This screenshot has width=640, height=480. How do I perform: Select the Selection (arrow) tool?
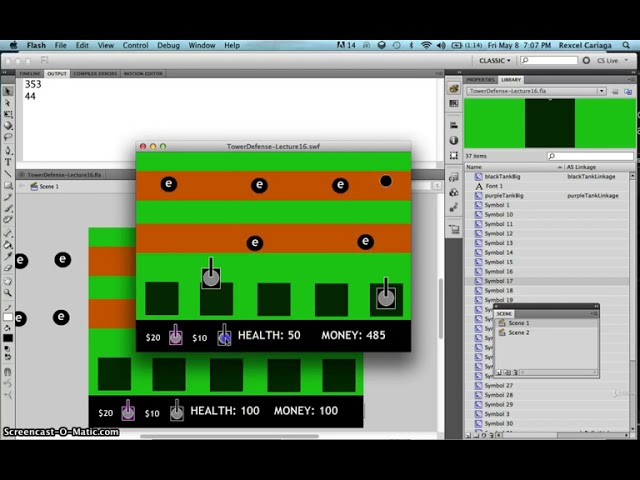point(8,91)
